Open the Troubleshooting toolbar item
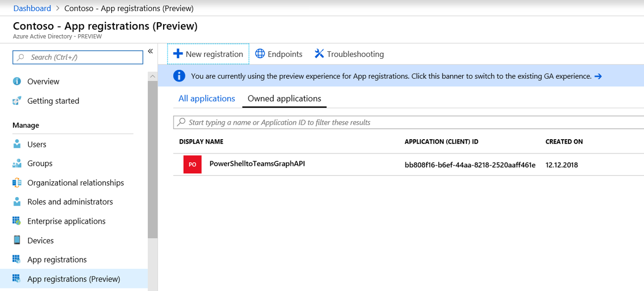Image resolution: width=644 pixels, height=291 pixels. click(x=349, y=54)
